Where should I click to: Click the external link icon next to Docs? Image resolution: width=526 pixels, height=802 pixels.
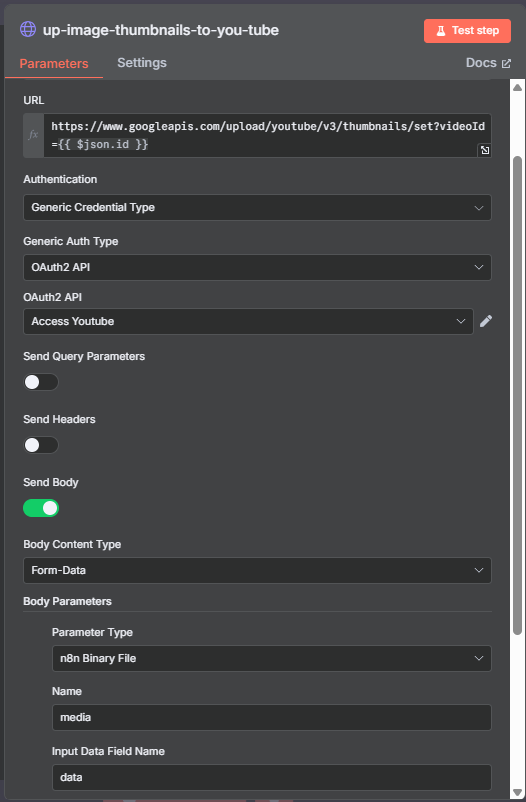click(506, 63)
